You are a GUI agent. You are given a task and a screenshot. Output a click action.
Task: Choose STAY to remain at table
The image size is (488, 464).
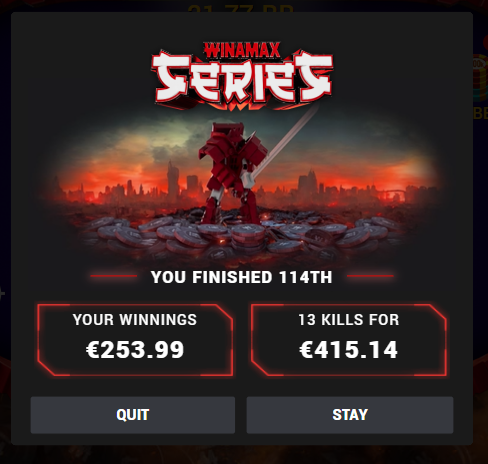pyautogui.click(x=350, y=415)
